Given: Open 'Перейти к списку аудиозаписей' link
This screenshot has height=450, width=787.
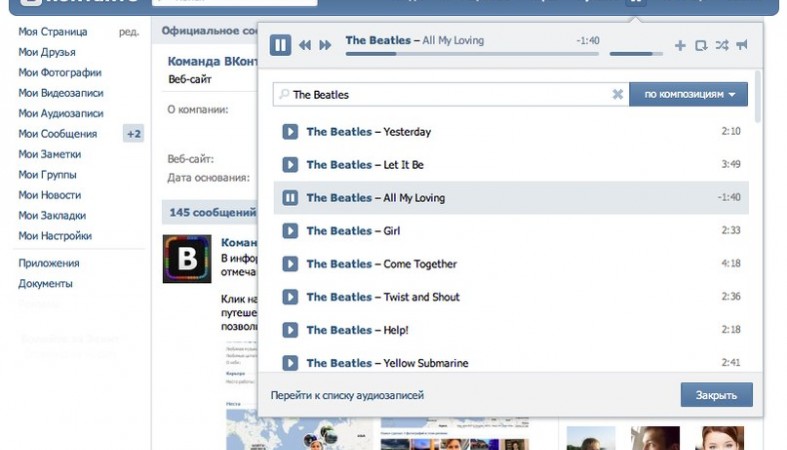Looking at the screenshot, I should [347, 395].
